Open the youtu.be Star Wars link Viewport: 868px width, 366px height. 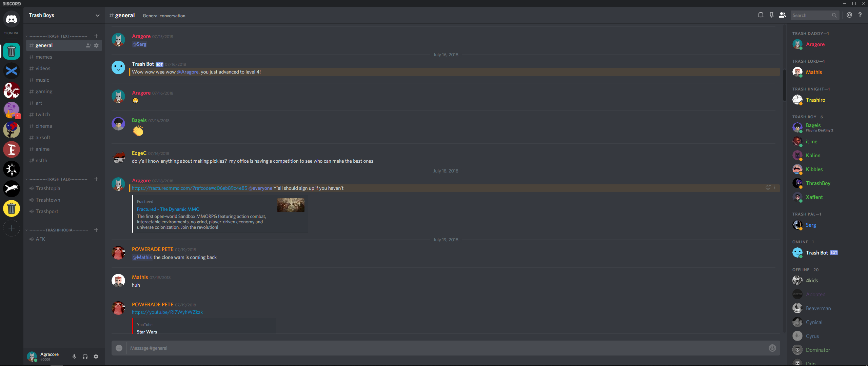pos(167,312)
